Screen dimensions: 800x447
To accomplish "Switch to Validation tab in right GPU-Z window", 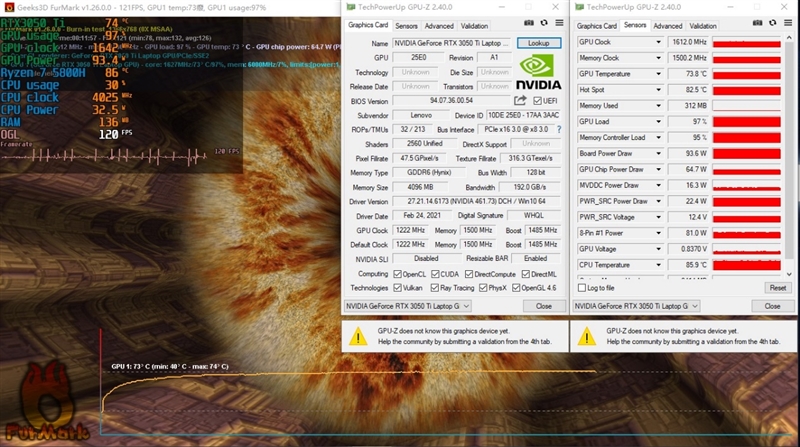I will coord(703,26).
